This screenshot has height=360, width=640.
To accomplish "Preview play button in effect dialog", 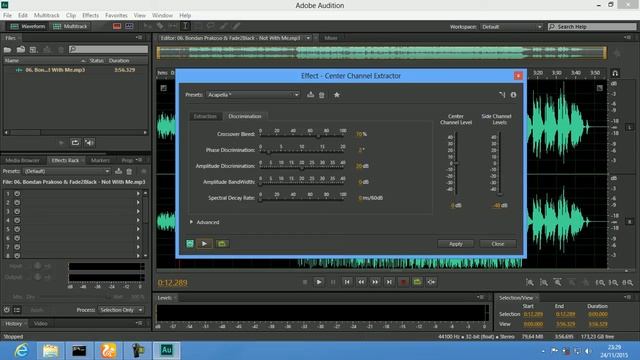I will [204, 244].
